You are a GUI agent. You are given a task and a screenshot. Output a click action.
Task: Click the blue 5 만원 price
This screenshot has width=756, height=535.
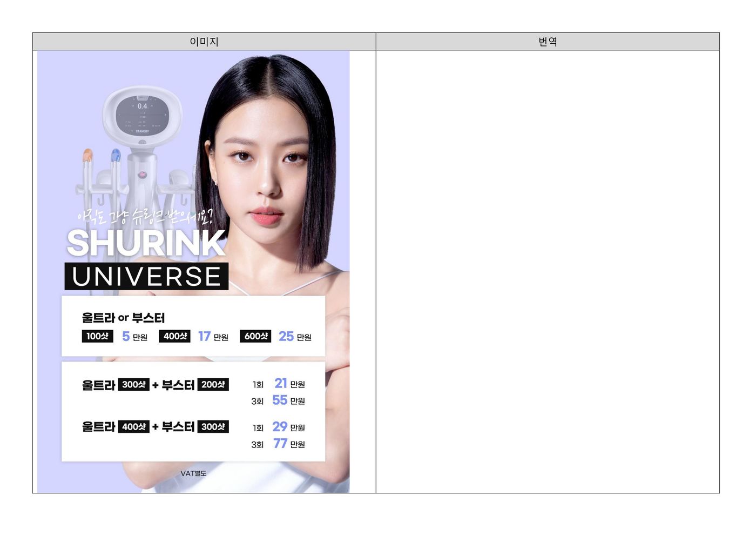point(134,337)
